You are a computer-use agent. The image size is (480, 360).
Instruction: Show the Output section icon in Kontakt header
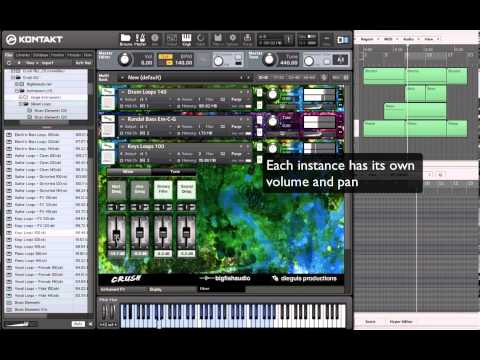[x=172, y=39]
